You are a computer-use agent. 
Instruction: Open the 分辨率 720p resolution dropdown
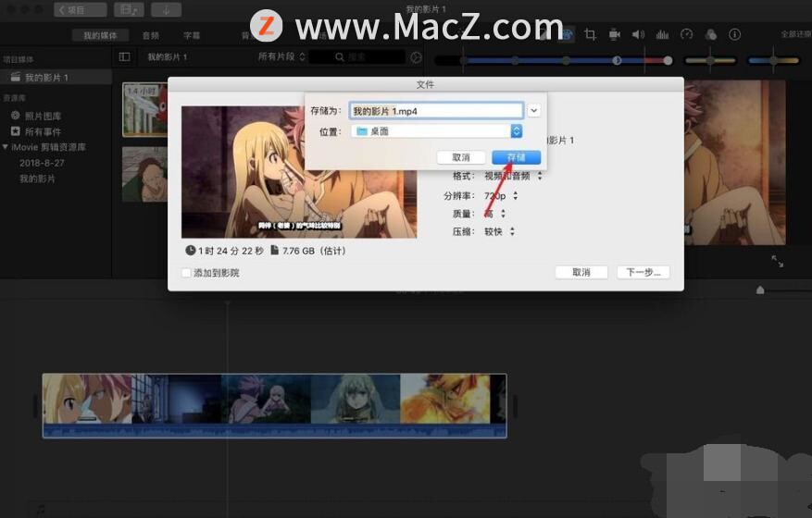tap(501, 195)
